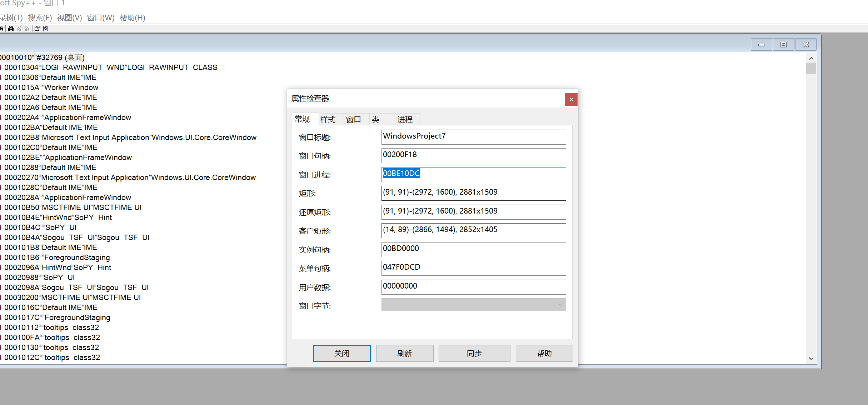
Task: Open the 视图(V) menu
Action: [x=69, y=18]
